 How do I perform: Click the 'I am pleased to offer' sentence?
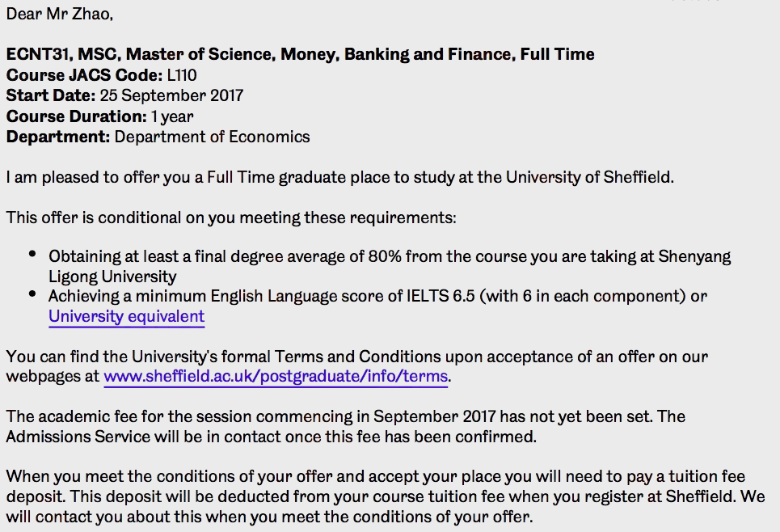click(x=339, y=178)
